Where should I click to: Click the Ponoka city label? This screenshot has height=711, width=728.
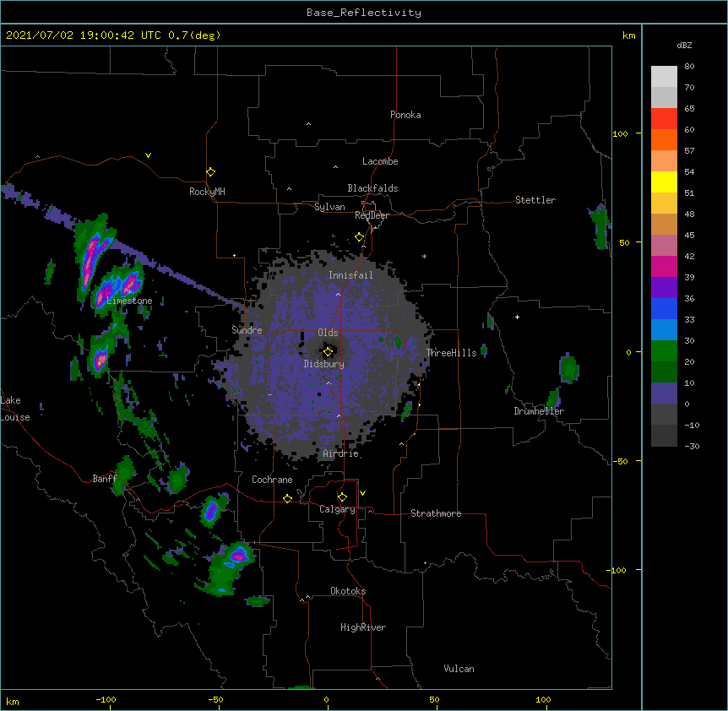click(x=405, y=115)
